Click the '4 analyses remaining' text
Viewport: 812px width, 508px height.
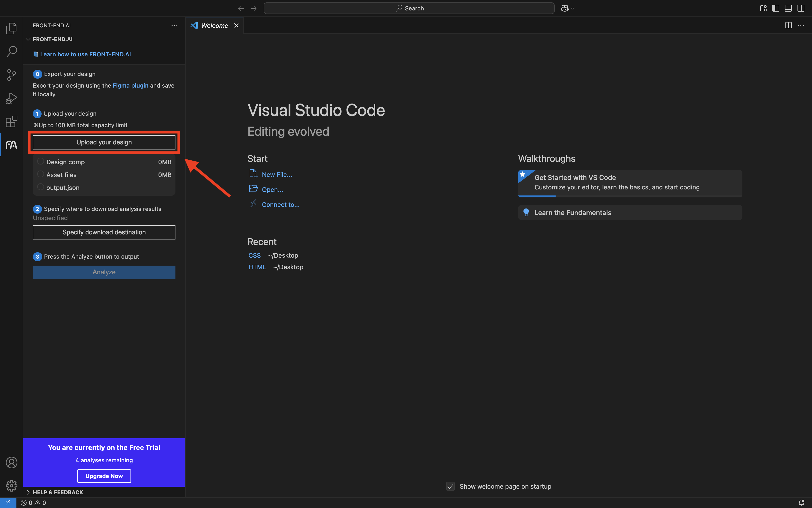pyautogui.click(x=104, y=460)
